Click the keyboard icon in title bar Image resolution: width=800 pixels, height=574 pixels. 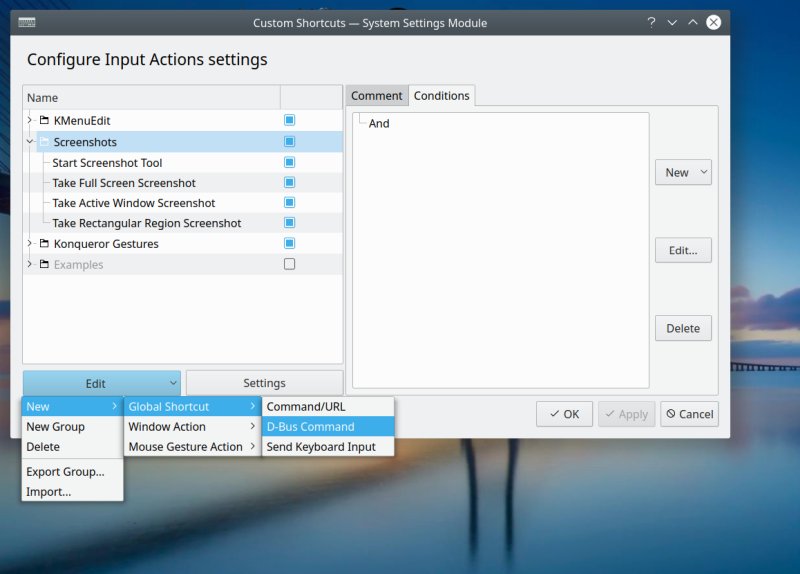click(28, 22)
